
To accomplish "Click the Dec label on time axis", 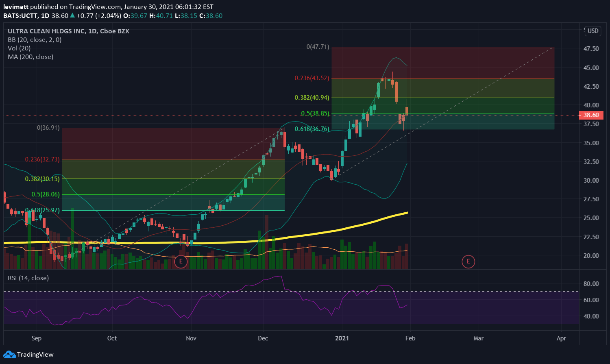I will pos(263,338).
